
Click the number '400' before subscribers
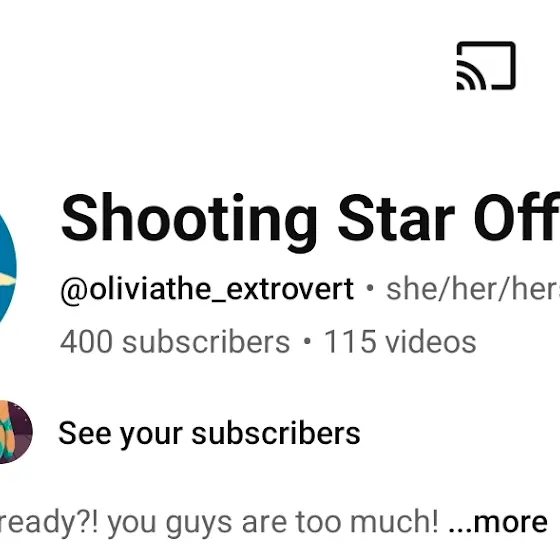click(x=86, y=342)
